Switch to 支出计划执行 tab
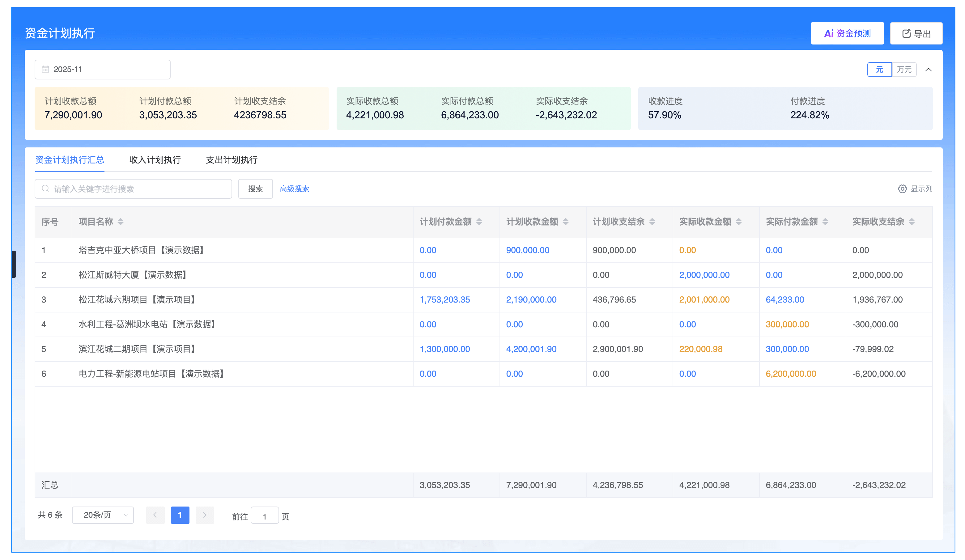 pos(231,160)
